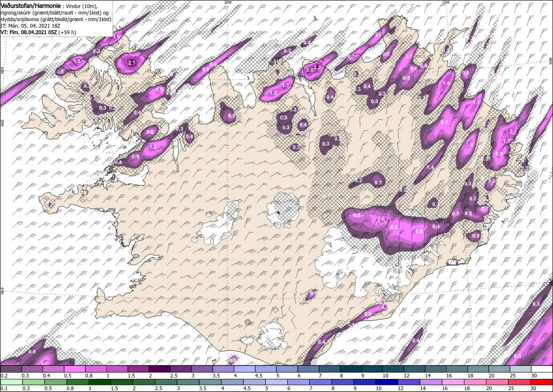Click the bright pink top-row swatch above 0.5

(75, 369)
